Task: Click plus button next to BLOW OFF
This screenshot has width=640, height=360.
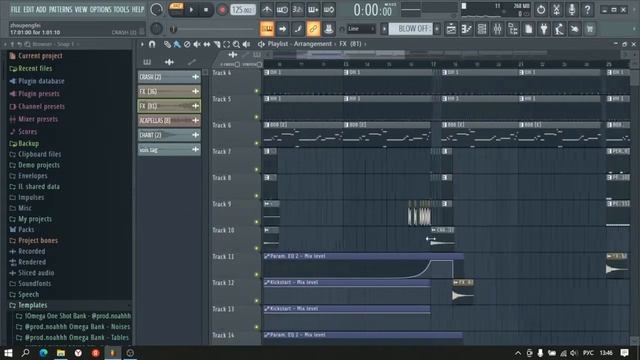Action: point(437,29)
